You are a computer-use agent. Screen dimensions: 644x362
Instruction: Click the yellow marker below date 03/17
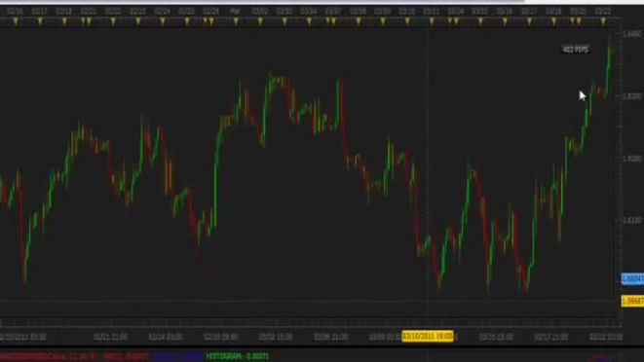529,20
